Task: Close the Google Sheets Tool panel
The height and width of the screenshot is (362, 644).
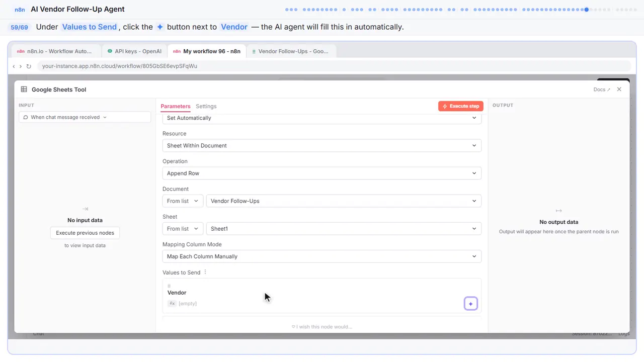Action: (619, 89)
